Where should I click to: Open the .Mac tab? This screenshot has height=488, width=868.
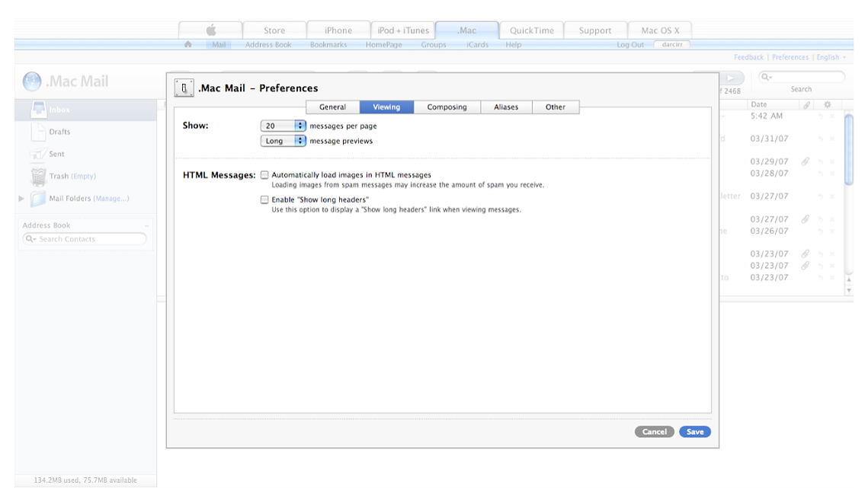pos(466,30)
